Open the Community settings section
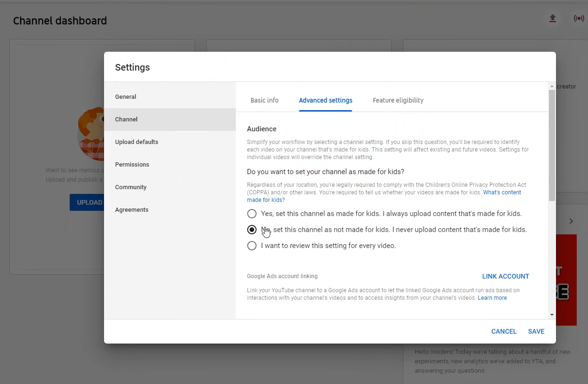 tap(170, 187)
